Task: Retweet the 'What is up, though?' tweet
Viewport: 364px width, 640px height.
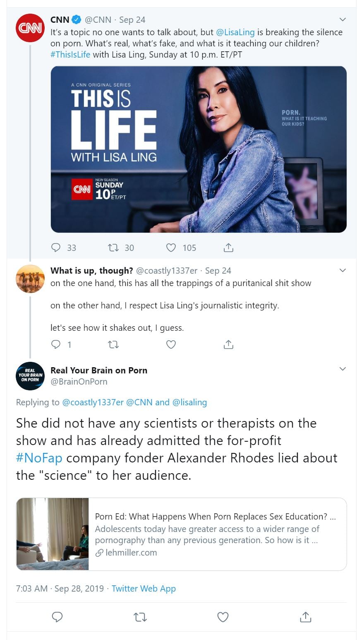Action: coord(113,344)
